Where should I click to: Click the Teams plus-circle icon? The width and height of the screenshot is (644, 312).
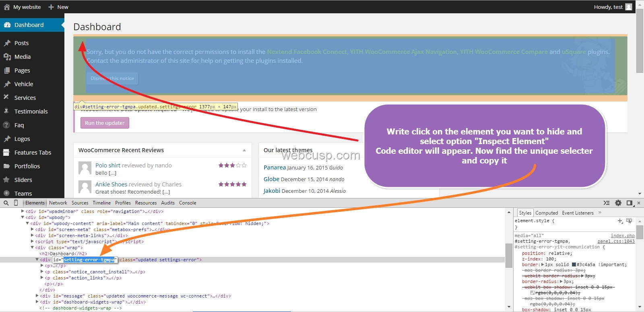6,193
